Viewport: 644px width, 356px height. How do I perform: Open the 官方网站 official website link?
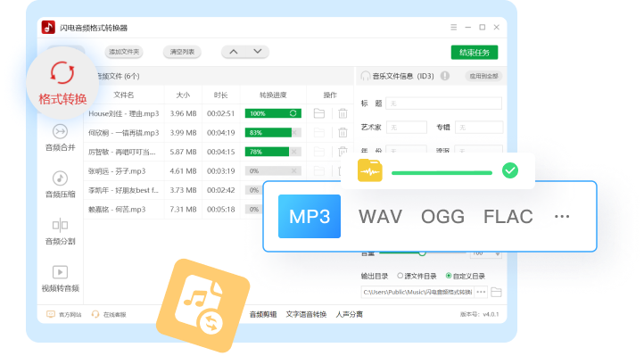click(63, 315)
